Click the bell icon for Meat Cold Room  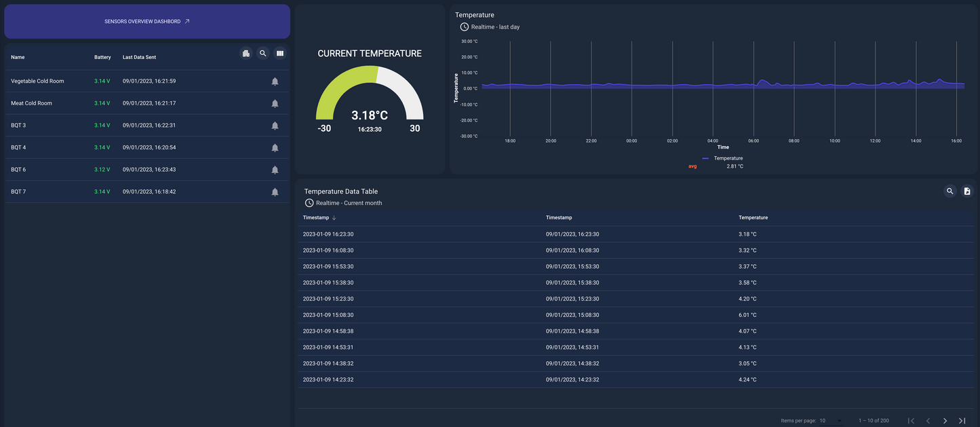click(275, 104)
